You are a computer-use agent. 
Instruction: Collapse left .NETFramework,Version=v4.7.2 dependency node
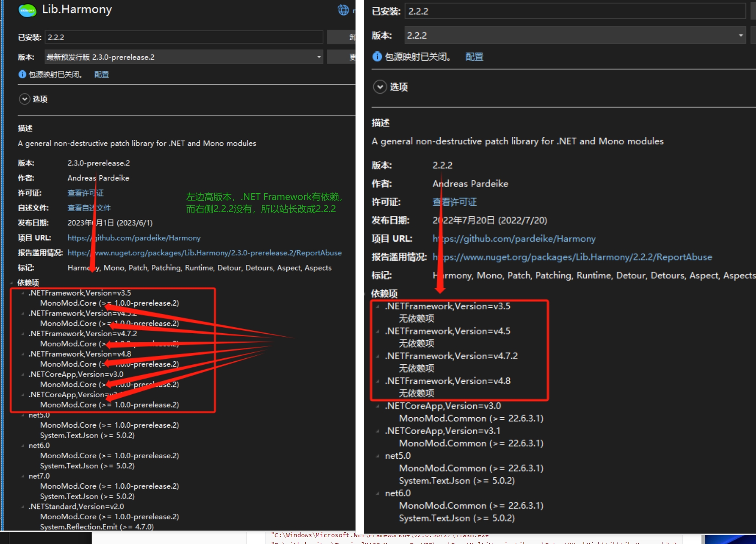[x=23, y=334]
